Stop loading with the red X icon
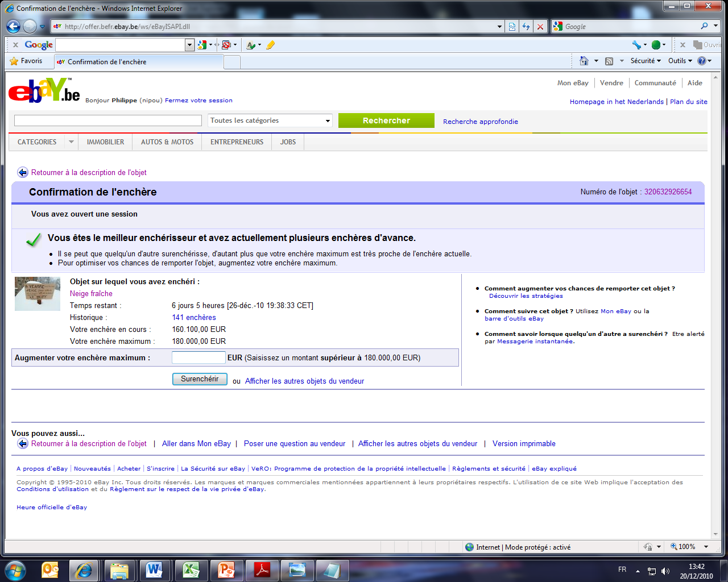Screen dimensions: 728x582 coord(540,27)
